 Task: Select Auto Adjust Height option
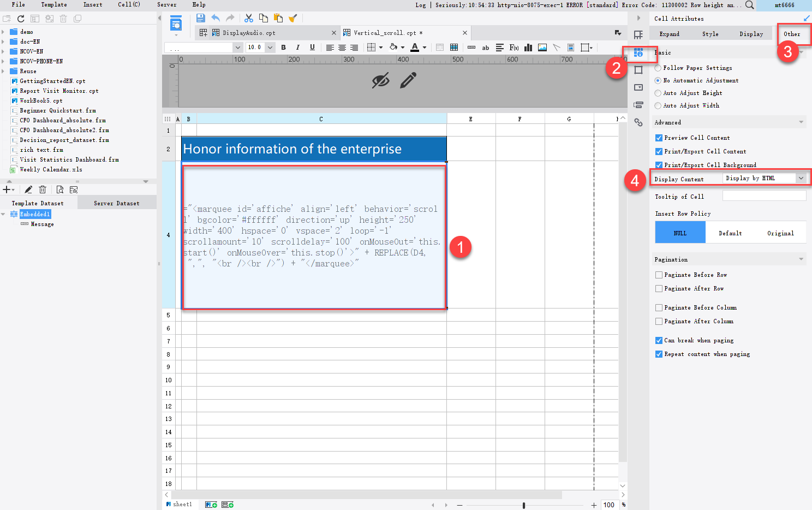pos(658,93)
